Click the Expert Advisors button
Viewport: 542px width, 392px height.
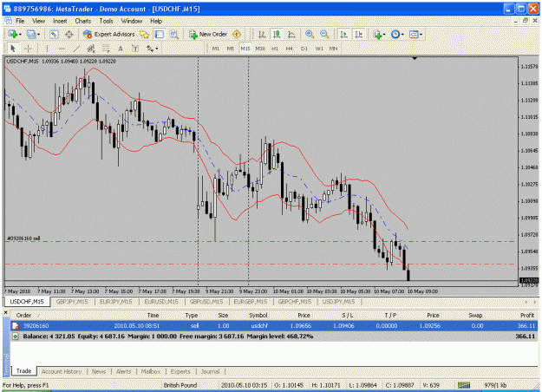109,34
